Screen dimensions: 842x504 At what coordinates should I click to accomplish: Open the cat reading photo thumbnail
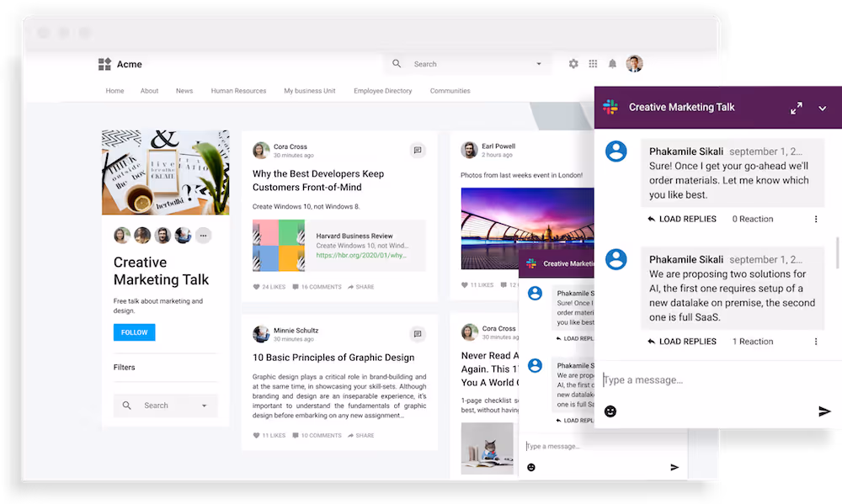487,448
